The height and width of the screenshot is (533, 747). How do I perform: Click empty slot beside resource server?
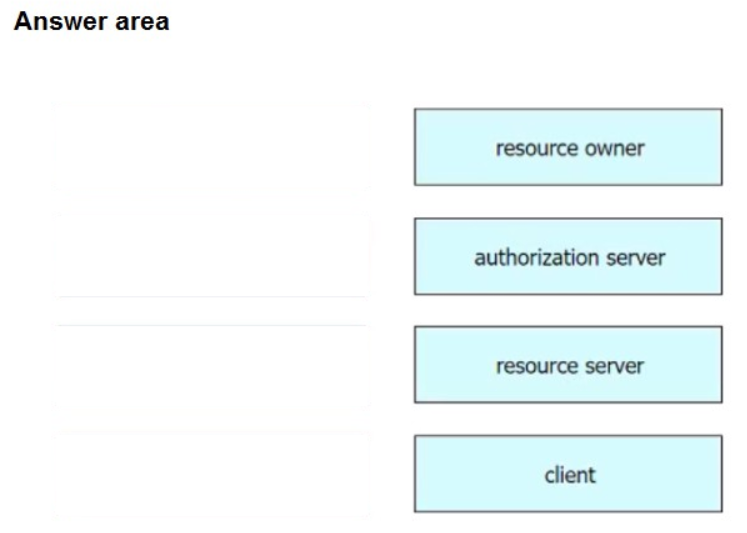coord(211,365)
